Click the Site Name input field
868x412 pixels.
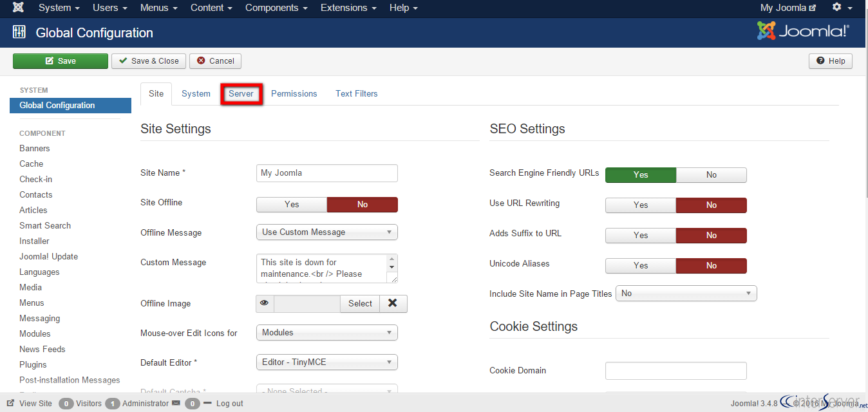tap(327, 173)
